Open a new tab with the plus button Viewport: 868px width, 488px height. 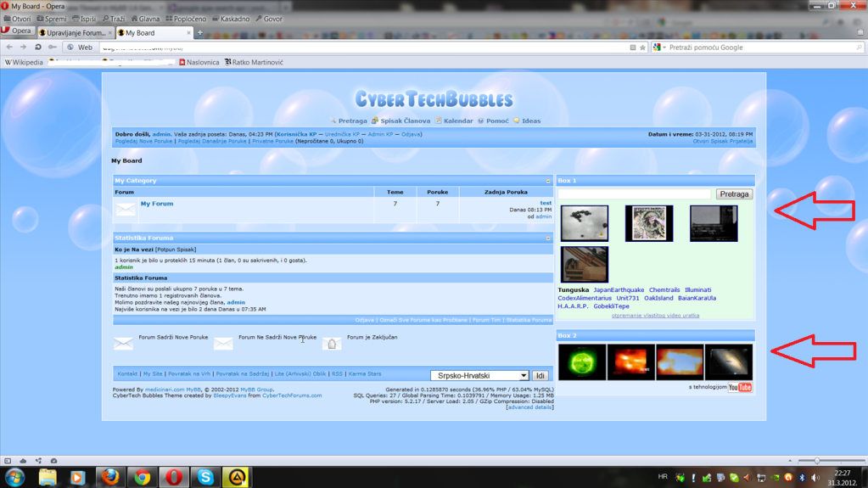click(200, 33)
